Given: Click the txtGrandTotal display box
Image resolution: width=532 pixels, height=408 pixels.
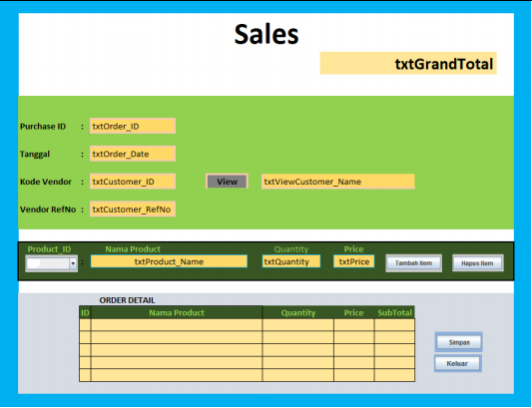Looking at the screenshot, I should pyautogui.click(x=408, y=64).
